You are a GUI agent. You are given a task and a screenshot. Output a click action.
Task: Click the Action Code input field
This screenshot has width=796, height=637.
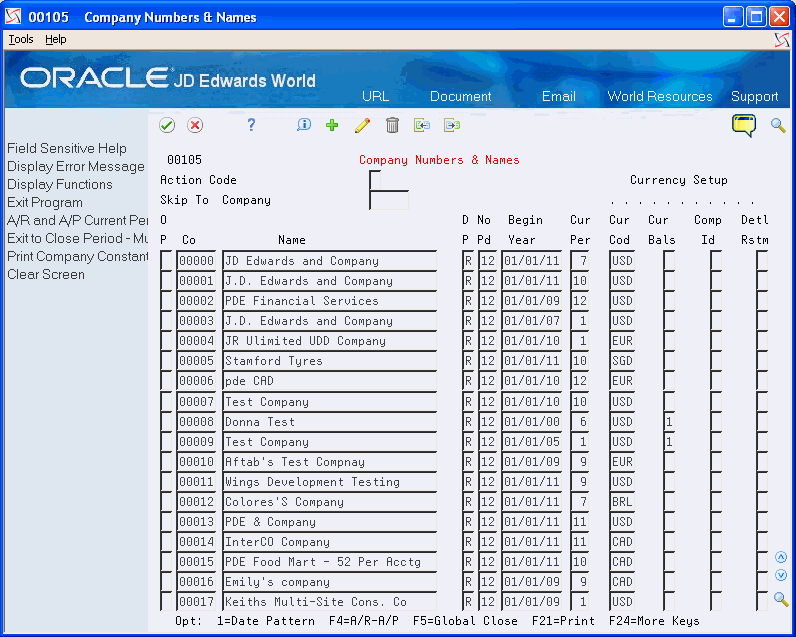[x=375, y=180]
